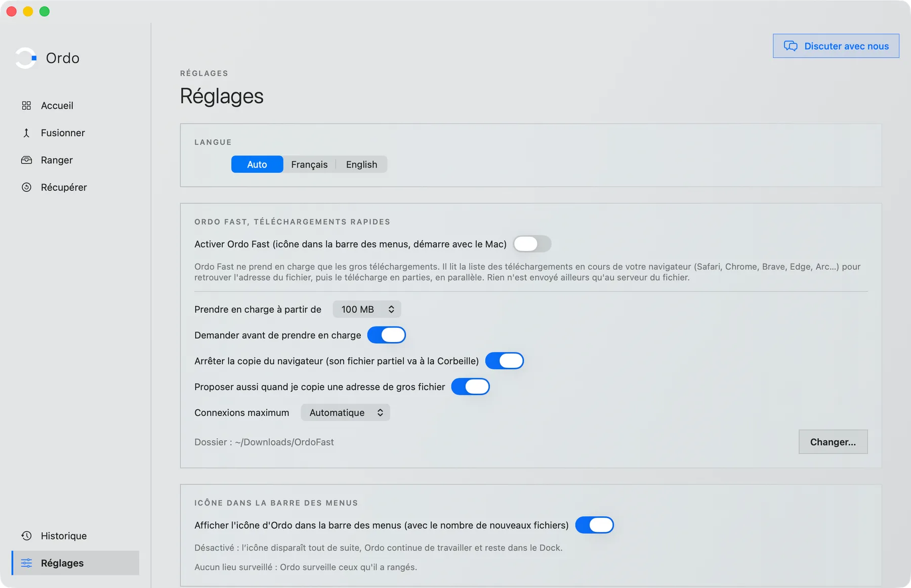Open the 100 MB size dropdown
This screenshot has width=911, height=588.
pyautogui.click(x=367, y=309)
